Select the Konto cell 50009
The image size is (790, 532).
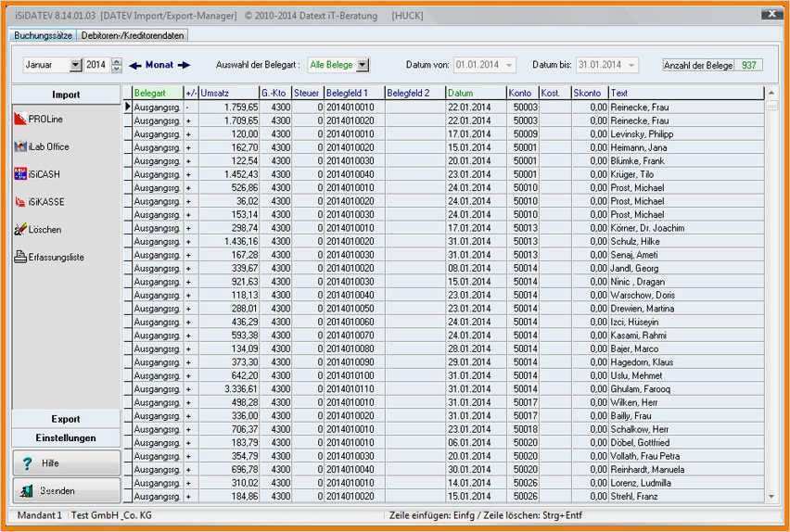pos(522,134)
